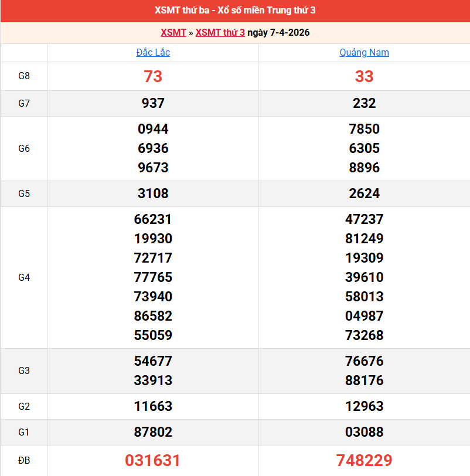Click Quảng Nam G8 number 33

click(364, 76)
